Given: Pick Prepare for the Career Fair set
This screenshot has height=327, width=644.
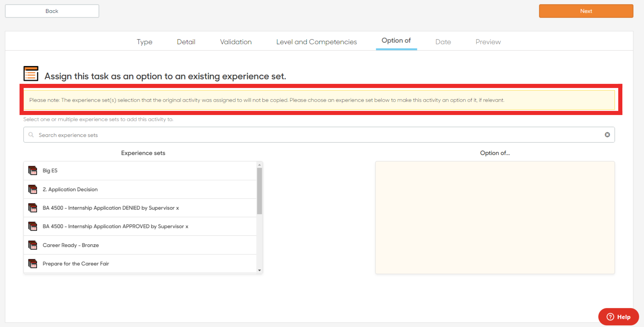Looking at the screenshot, I should coord(140,264).
